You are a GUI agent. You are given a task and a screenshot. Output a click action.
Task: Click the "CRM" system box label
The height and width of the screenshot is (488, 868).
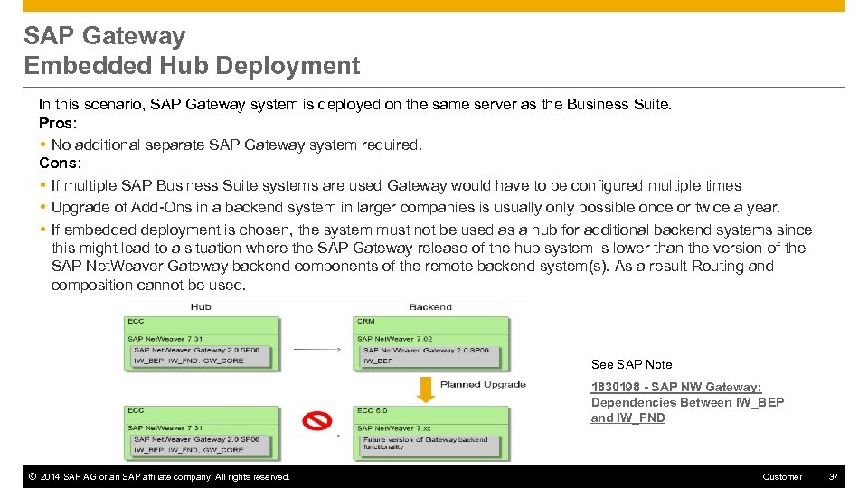366,321
